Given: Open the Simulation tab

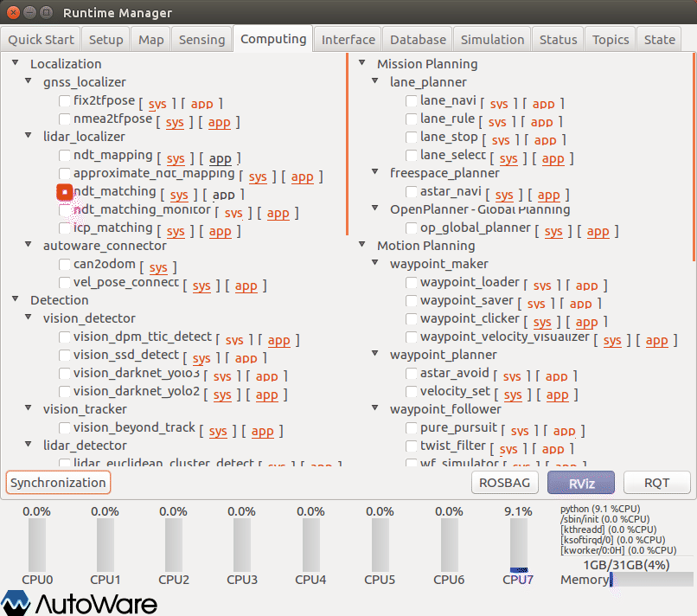Looking at the screenshot, I should coord(492,40).
